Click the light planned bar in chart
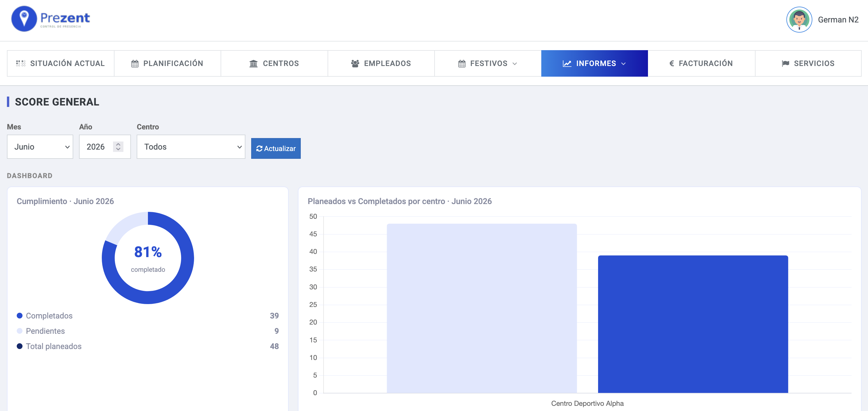868x411 pixels. pyautogui.click(x=482, y=308)
